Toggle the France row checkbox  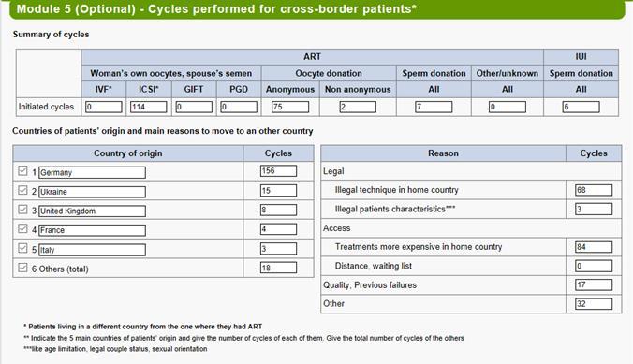coord(22,229)
